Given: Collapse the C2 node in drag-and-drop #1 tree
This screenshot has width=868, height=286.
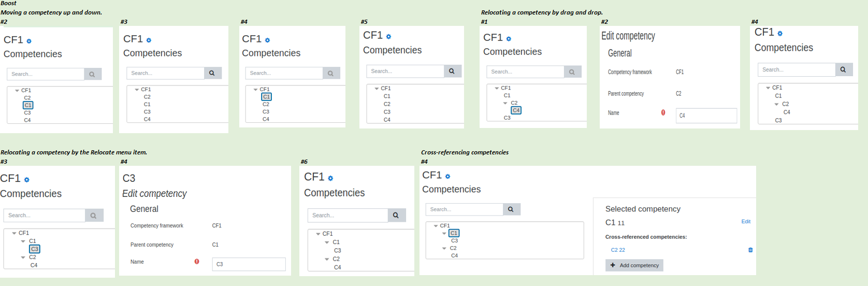Looking at the screenshot, I should click(x=505, y=103).
